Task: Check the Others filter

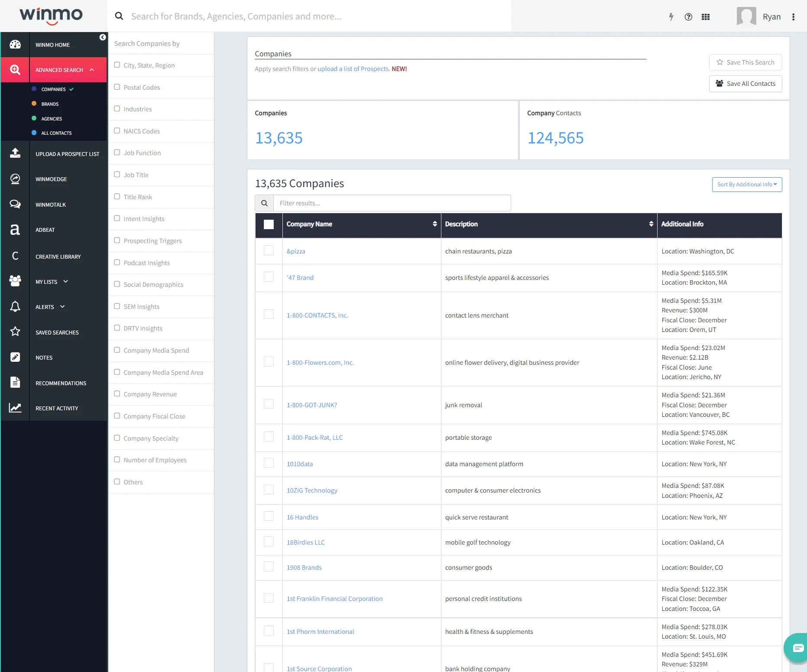Action: pyautogui.click(x=117, y=482)
